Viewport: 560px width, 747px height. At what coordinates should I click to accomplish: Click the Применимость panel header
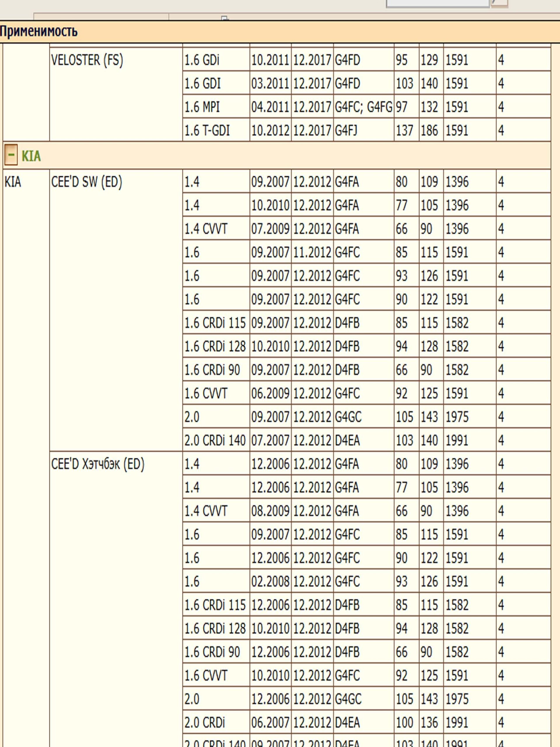(x=39, y=32)
